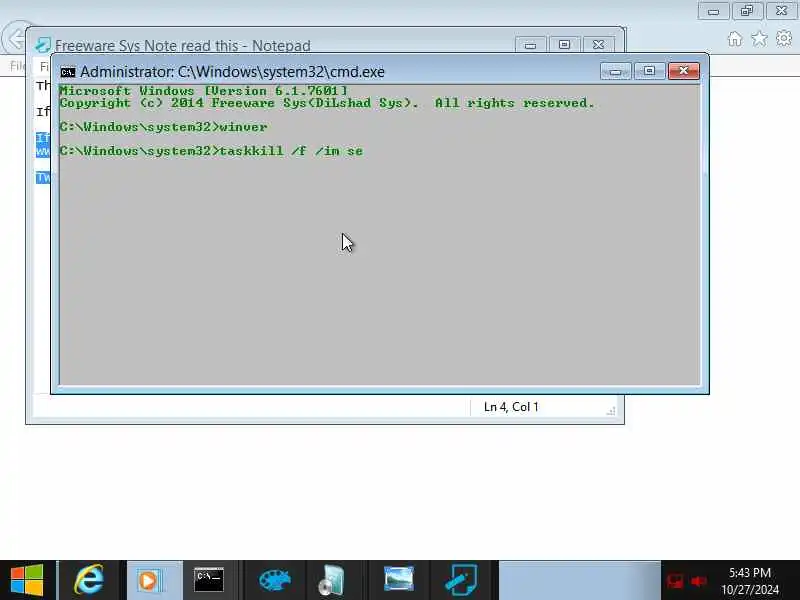Click the Notepad window title text
This screenshot has height=600, width=800.
coord(183,46)
